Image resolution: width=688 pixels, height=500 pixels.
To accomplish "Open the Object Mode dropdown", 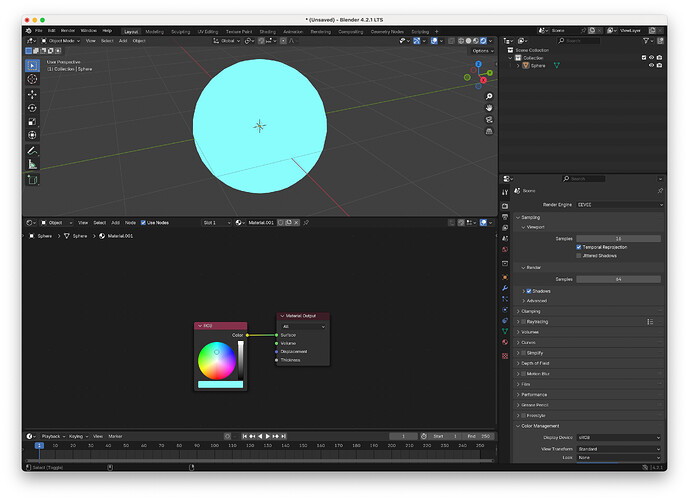I will 61,41.
